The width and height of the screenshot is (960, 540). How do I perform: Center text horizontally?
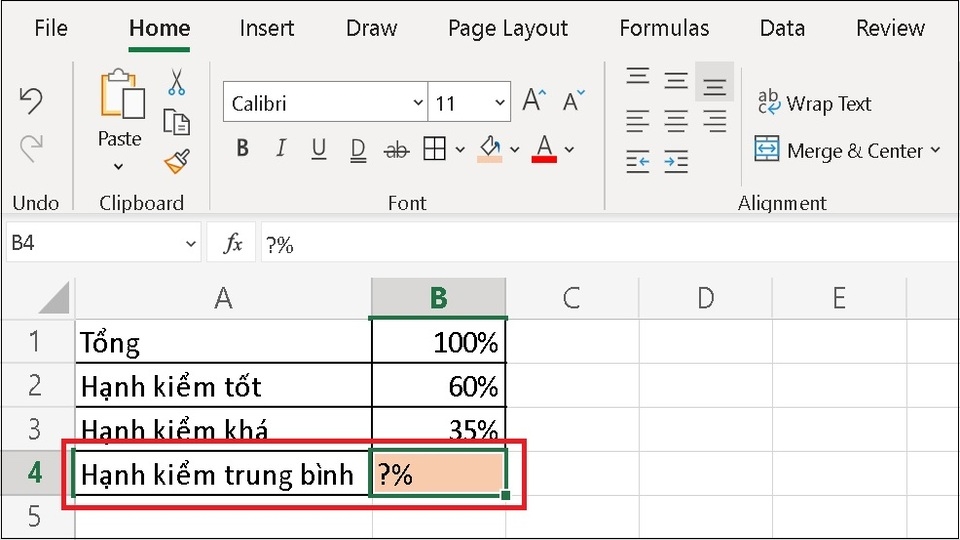click(x=676, y=121)
